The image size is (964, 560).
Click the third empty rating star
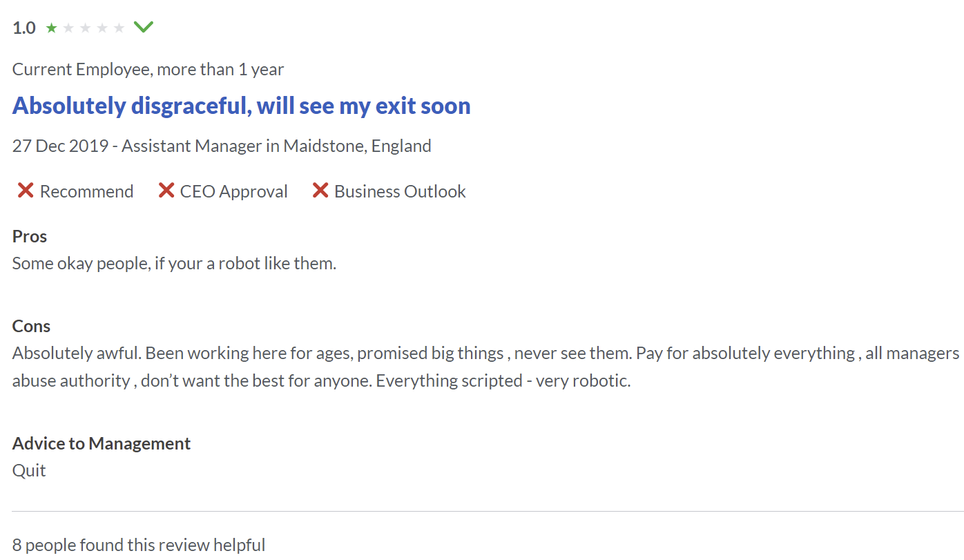[86, 28]
